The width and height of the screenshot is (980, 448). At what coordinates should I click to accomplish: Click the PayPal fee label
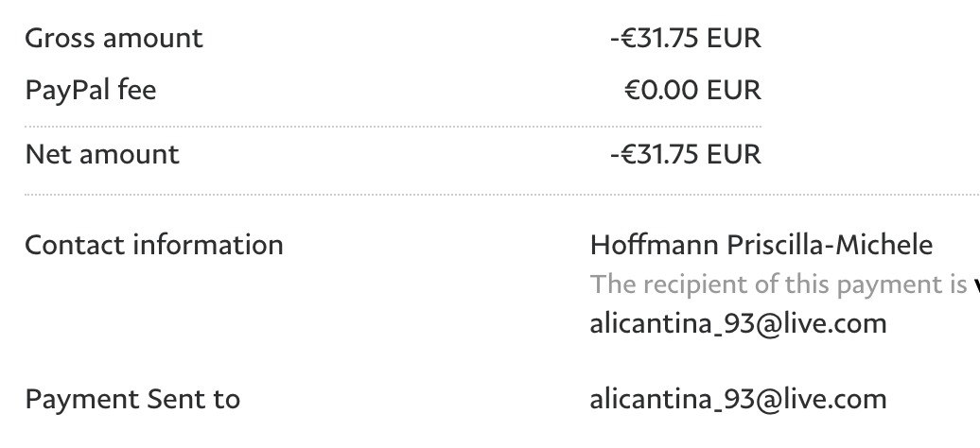[x=91, y=91]
